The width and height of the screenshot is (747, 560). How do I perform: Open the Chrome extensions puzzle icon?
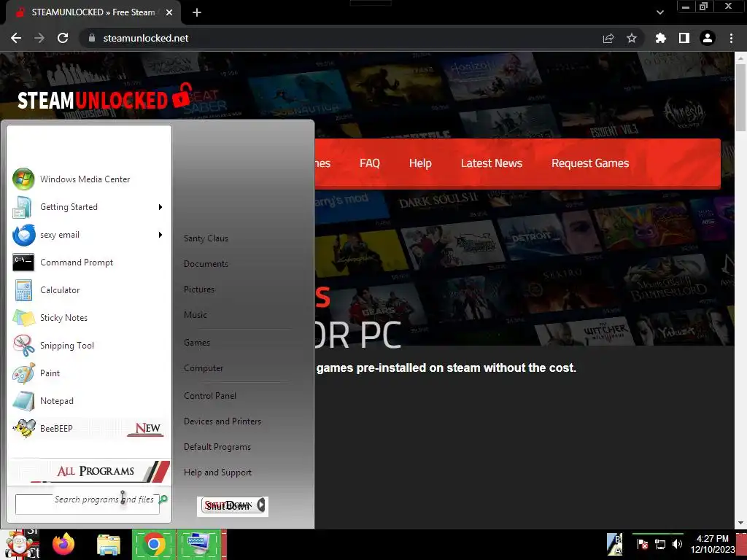pyautogui.click(x=661, y=38)
